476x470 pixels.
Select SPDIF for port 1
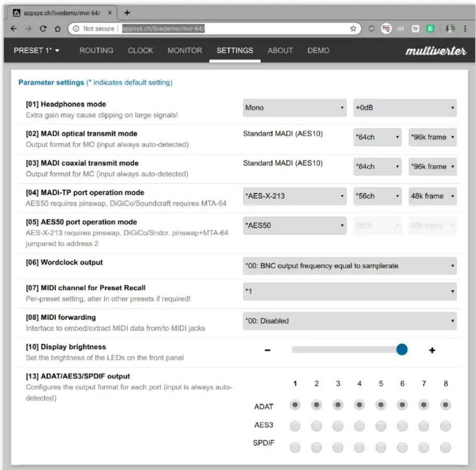295,447
